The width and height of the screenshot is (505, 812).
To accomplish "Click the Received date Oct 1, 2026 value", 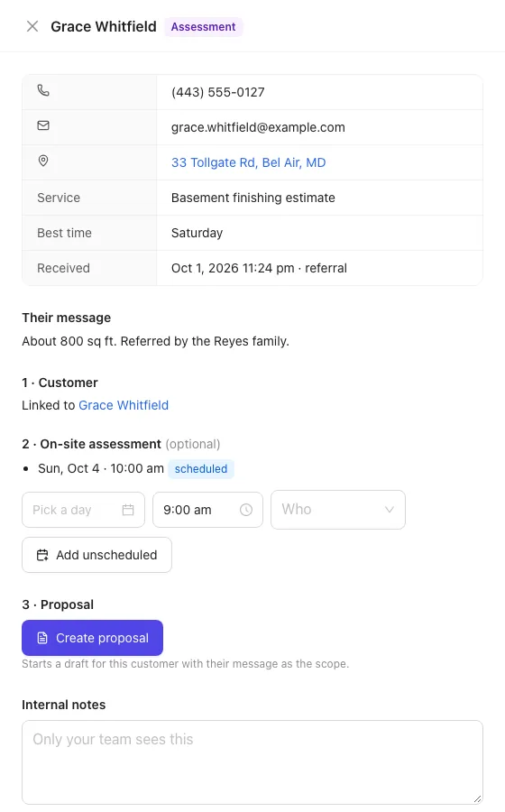I will [259, 268].
